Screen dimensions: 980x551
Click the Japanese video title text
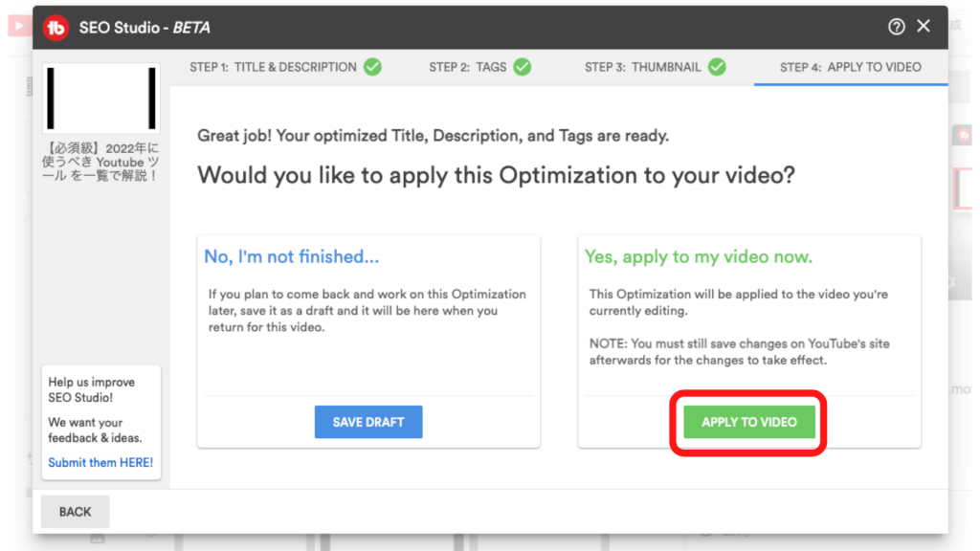100,162
